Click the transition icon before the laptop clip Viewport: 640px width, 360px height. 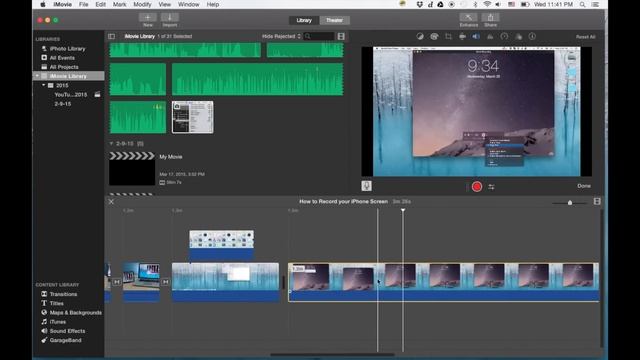(117, 282)
